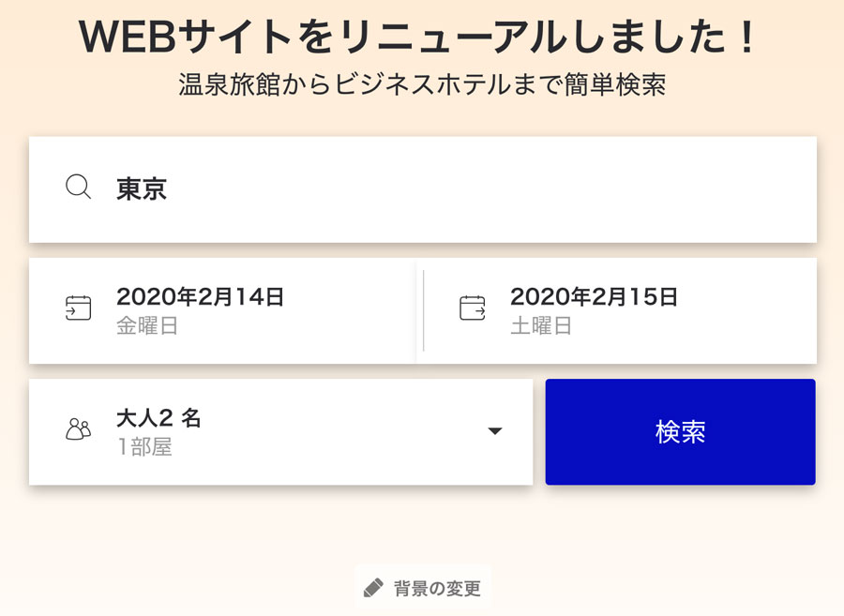Open the 2020年2月14日 check-in date
The image size is (844, 616).
click(200, 296)
